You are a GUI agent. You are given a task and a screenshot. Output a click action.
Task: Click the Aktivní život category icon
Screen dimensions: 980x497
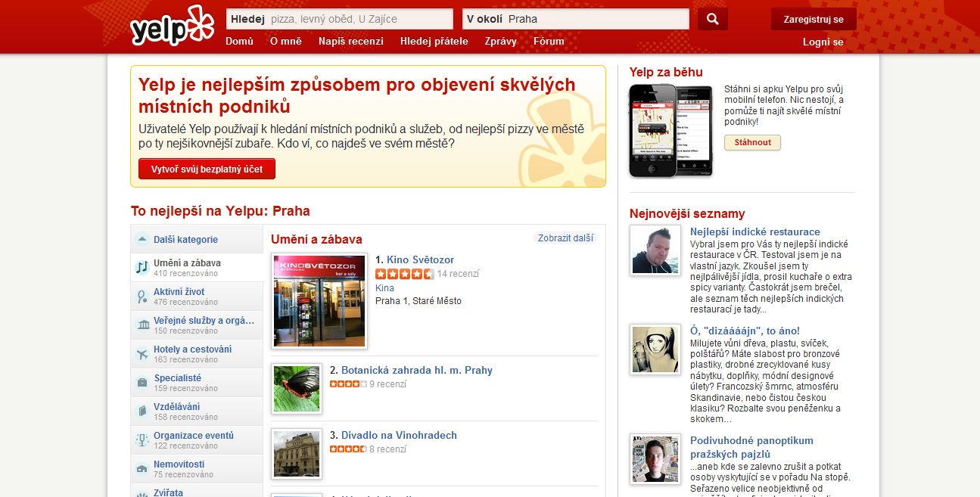pyautogui.click(x=142, y=296)
